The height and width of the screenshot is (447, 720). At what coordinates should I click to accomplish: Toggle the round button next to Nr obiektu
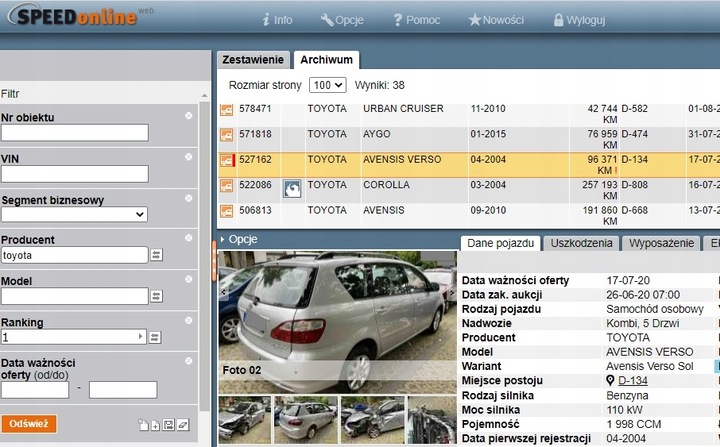click(x=188, y=115)
